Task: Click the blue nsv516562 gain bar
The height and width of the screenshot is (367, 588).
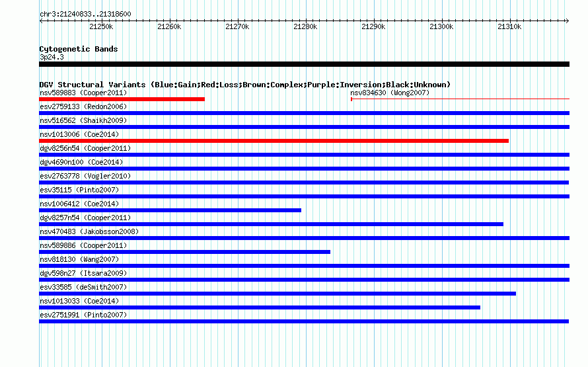Action: pos(304,127)
